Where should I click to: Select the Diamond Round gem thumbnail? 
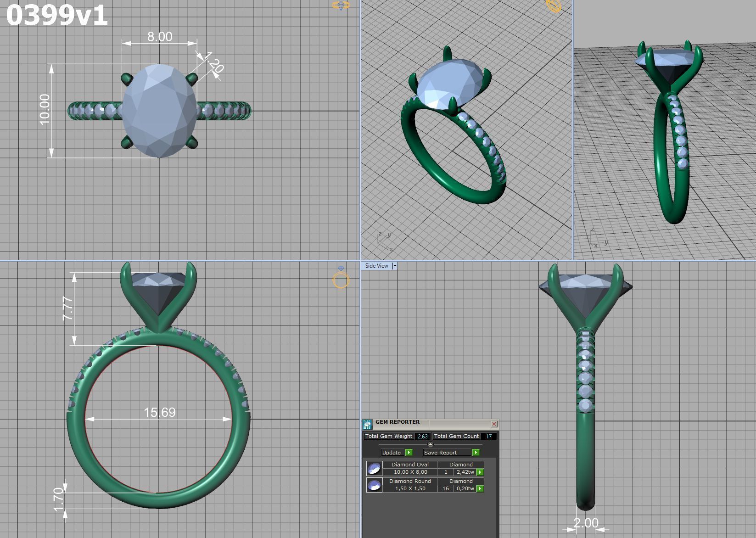(374, 485)
